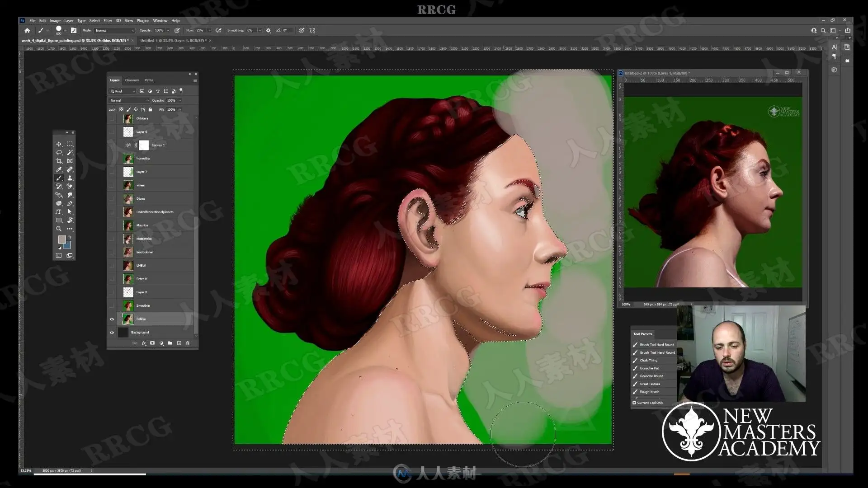Select the Magic Wand tool
The height and width of the screenshot is (488, 868).
coord(70,153)
